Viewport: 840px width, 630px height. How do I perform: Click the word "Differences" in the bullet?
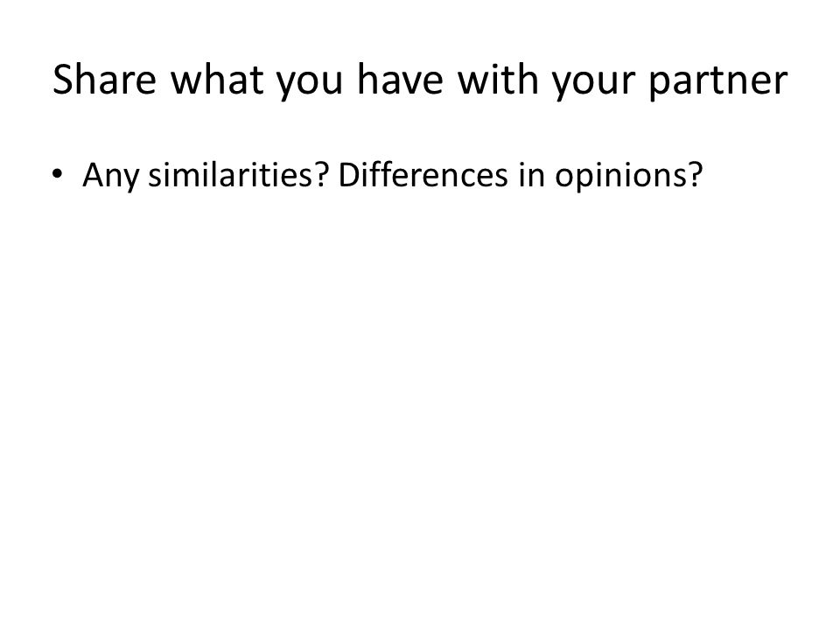423,174
